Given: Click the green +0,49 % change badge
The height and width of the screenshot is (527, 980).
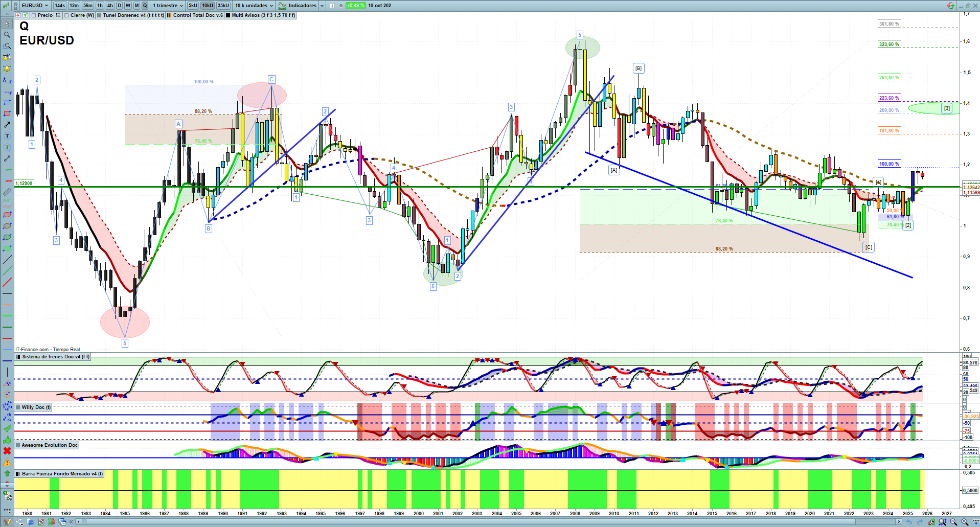Looking at the screenshot, I should coord(355,6).
